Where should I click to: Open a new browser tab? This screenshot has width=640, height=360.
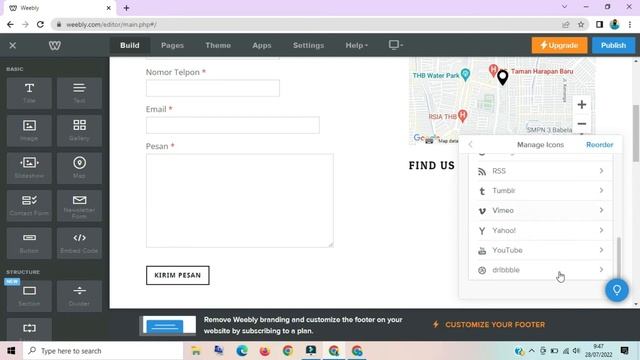[126, 8]
